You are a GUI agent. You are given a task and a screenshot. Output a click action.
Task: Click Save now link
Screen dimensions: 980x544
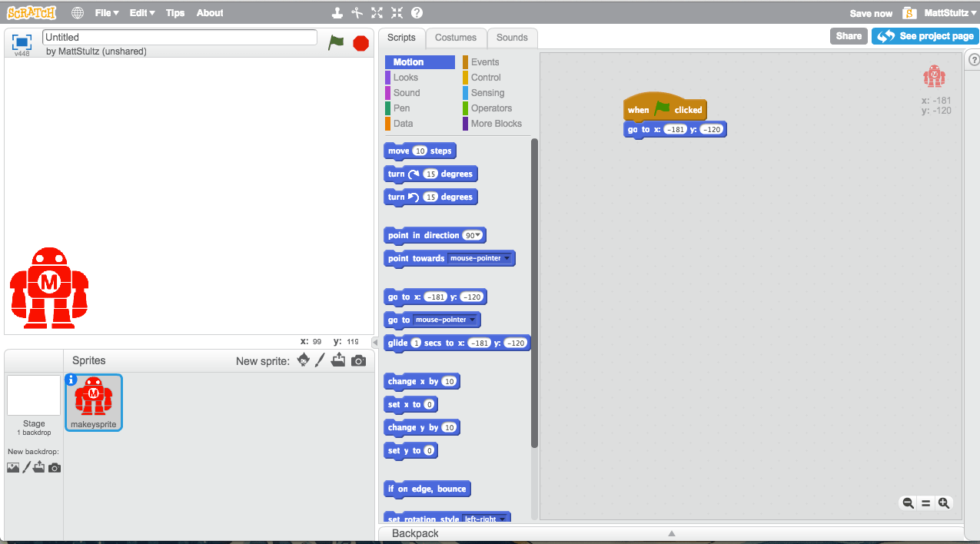(x=871, y=13)
